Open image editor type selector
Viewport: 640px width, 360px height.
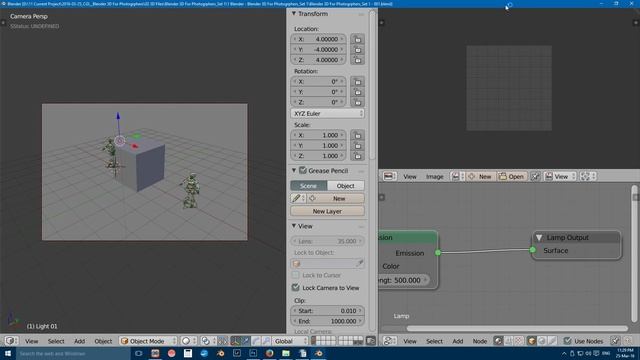(x=390, y=176)
